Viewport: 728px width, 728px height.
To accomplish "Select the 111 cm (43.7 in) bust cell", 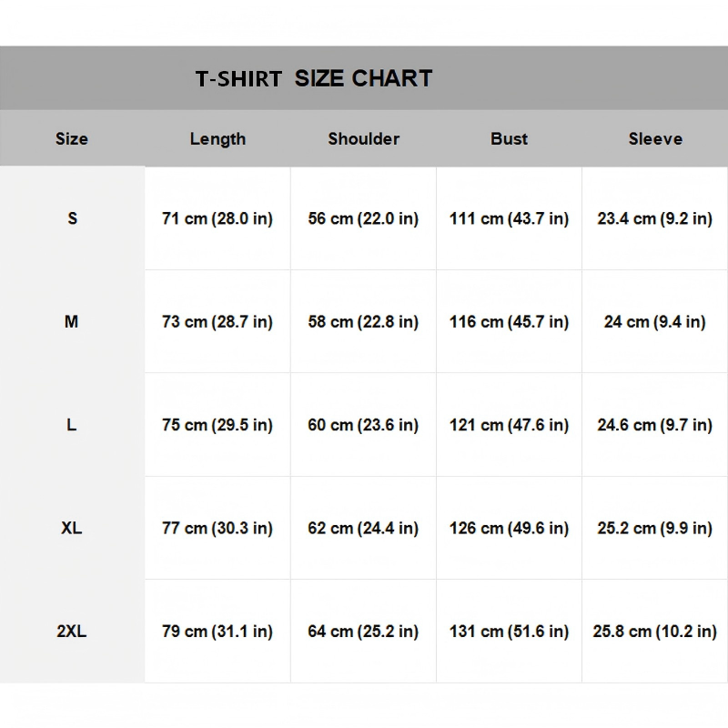I will (509, 218).
